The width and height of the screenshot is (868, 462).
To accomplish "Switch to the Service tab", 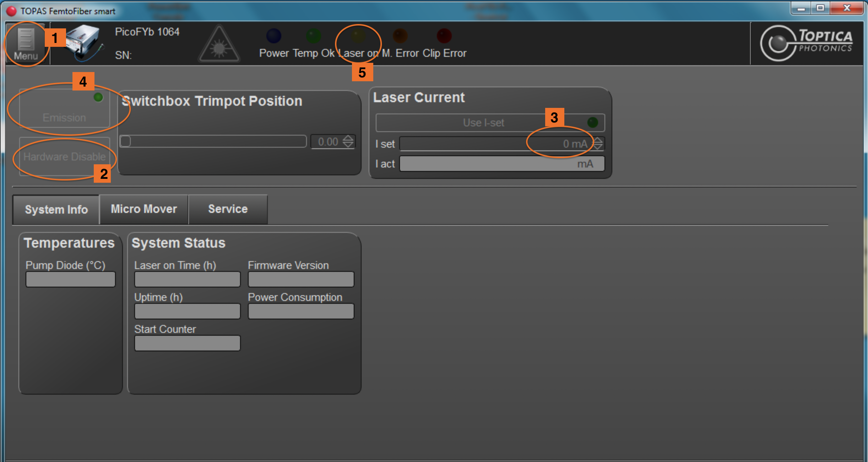I will coord(228,209).
